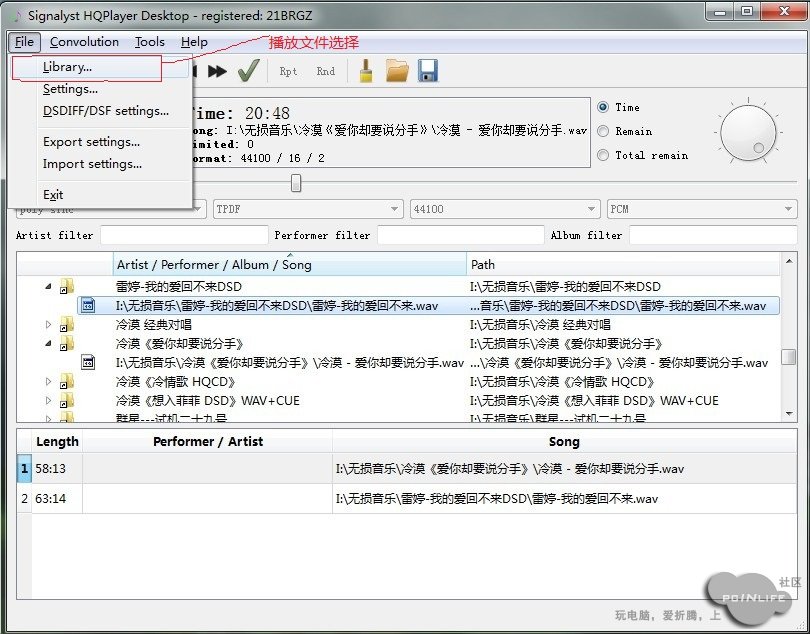The height and width of the screenshot is (634, 810).
Task: Click folder icon of 冷漠《爱你却要说分手》
Action: coord(67,343)
